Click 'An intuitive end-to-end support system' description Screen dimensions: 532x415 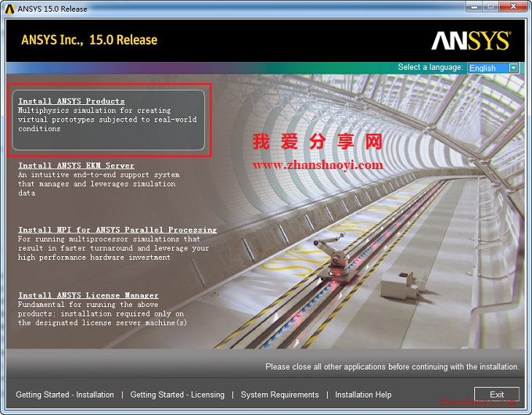pos(99,175)
